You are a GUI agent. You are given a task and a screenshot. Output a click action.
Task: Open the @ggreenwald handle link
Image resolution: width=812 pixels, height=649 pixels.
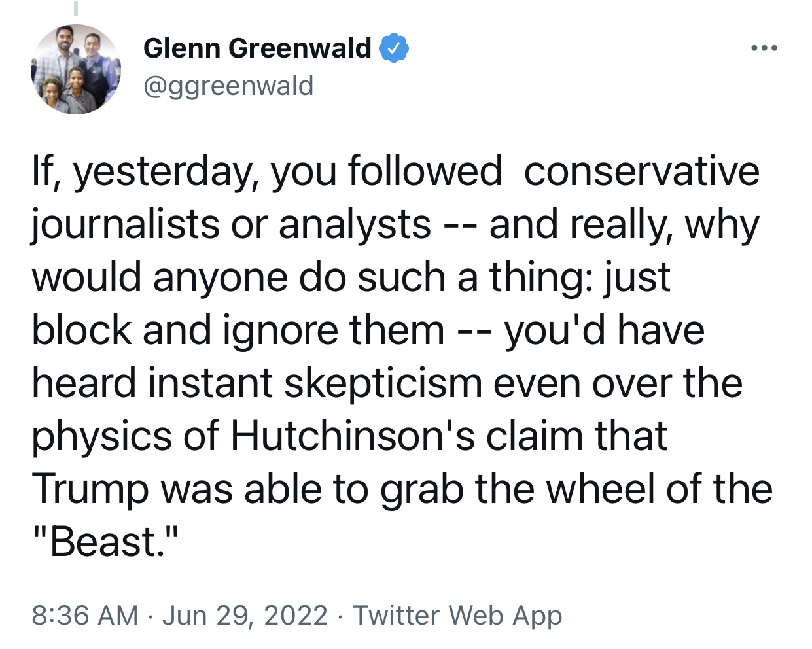tap(228, 86)
